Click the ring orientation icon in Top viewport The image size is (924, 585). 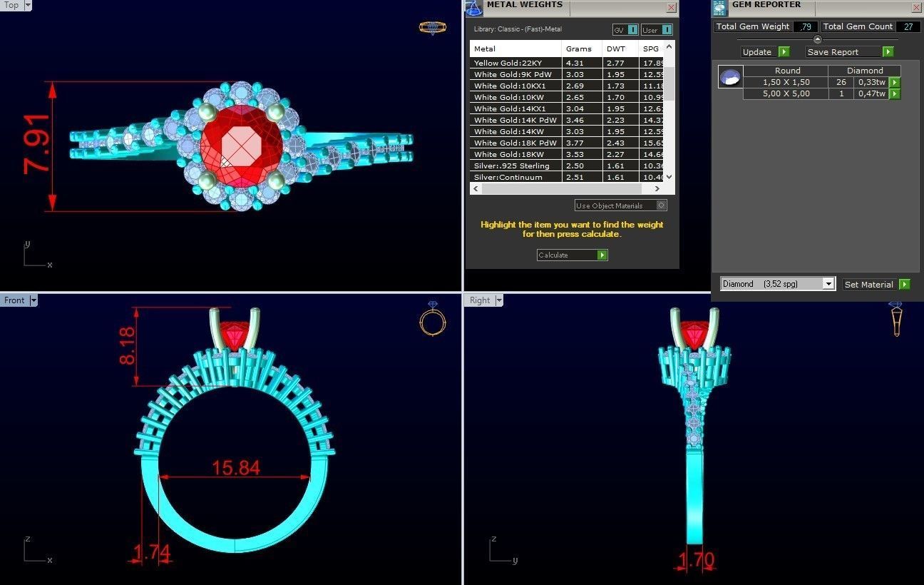[433, 28]
